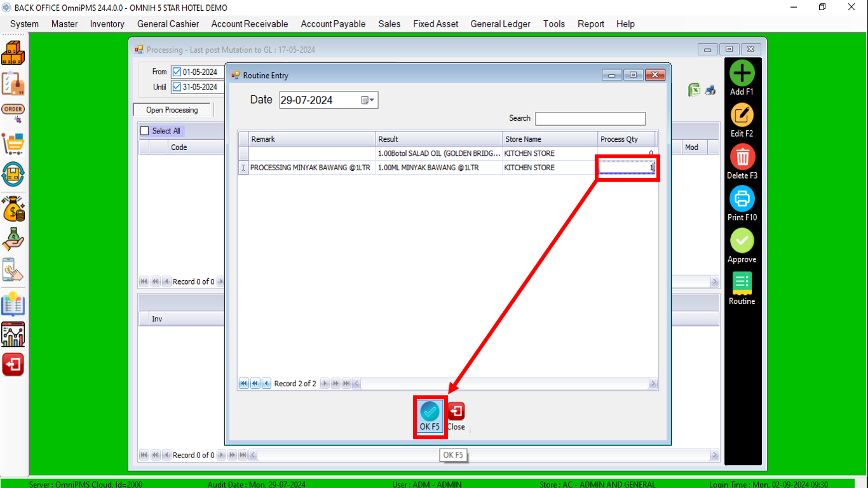The width and height of the screenshot is (868, 488).
Task: Click the Print F10 printer button
Action: pyautogui.click(x=742, y=204)
